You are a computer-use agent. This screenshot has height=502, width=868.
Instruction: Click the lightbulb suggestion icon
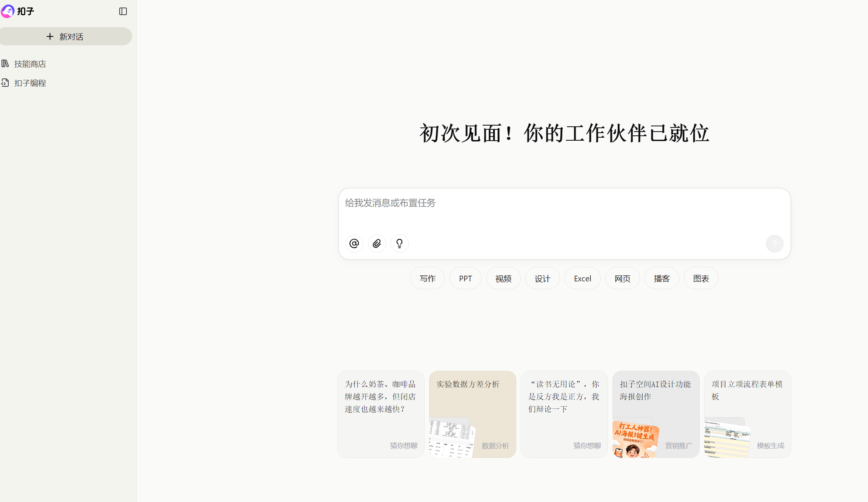[399, 243]
